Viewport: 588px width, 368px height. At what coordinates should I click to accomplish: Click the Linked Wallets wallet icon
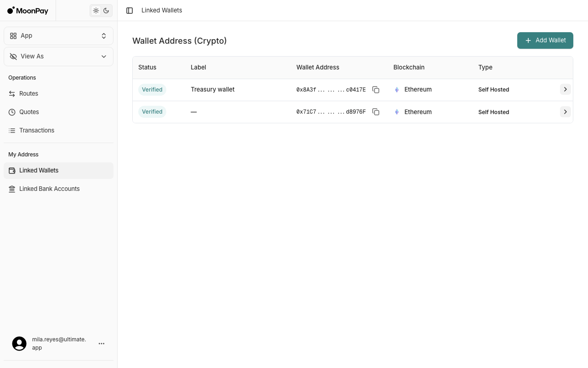[x=12, y=171]
